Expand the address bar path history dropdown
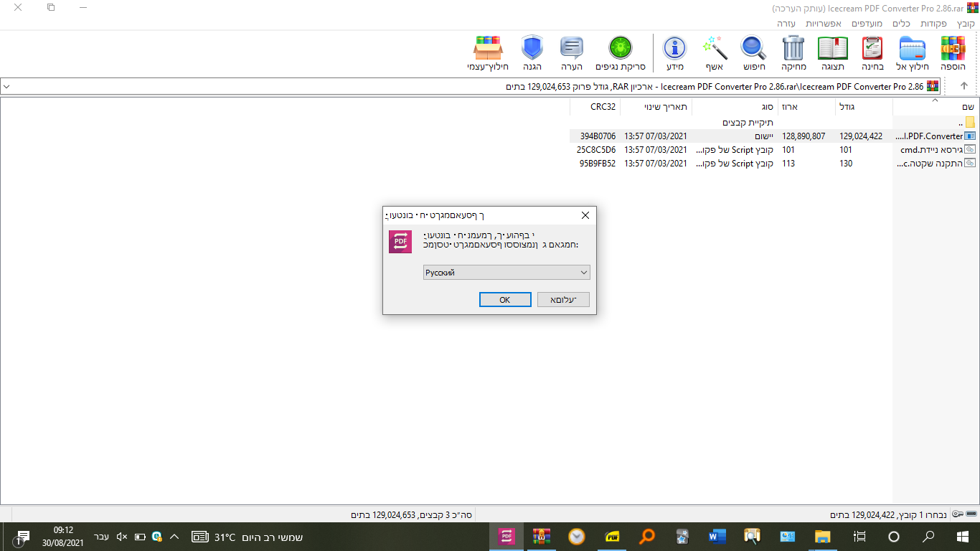Screen dimensions: 980x551 (6, 86)
